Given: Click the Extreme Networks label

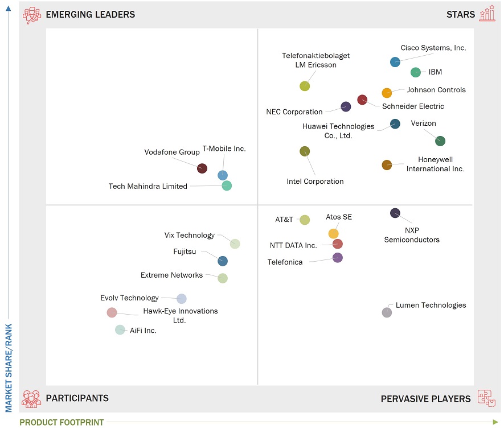Looking at the screenshot, I should pos(171,275).
